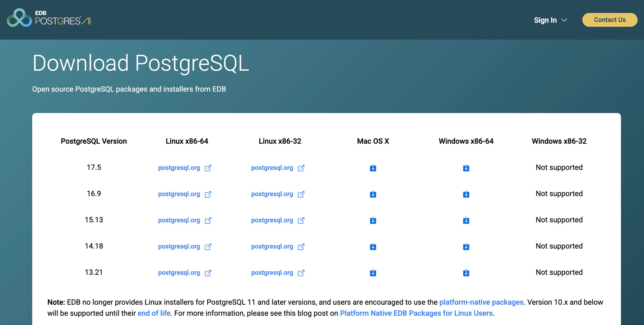This screenshot has height=325, width=644.
Task: Click Not supported in the 16.9 row
Action: pos(559,194)
